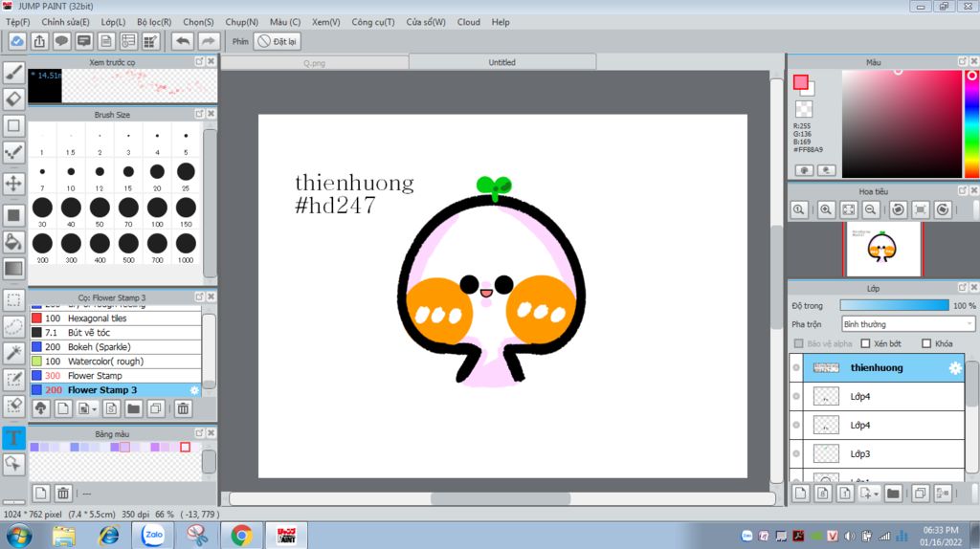Open the Công cụ(T) menu
The image size is (980, 549).
373,22
